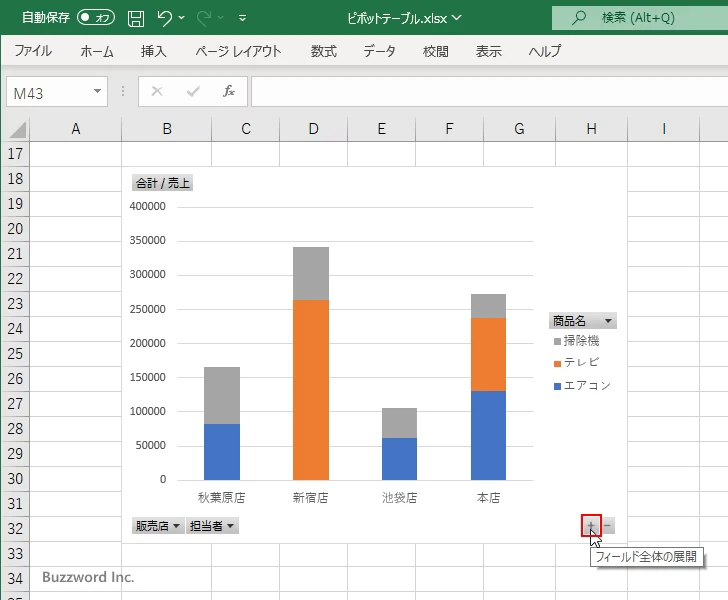Click the Save icon in title bar
Image resolution: width=728 pixels, height=600 pixels.
[136, 19]
